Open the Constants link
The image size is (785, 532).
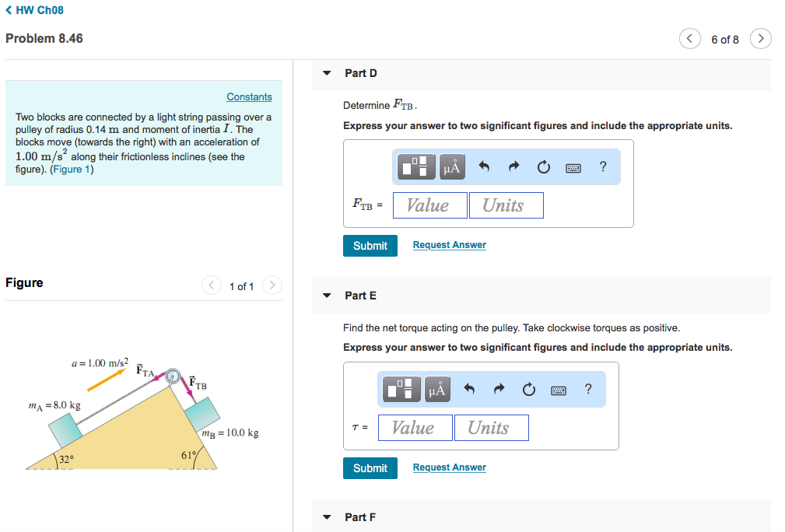coord(249,96)
